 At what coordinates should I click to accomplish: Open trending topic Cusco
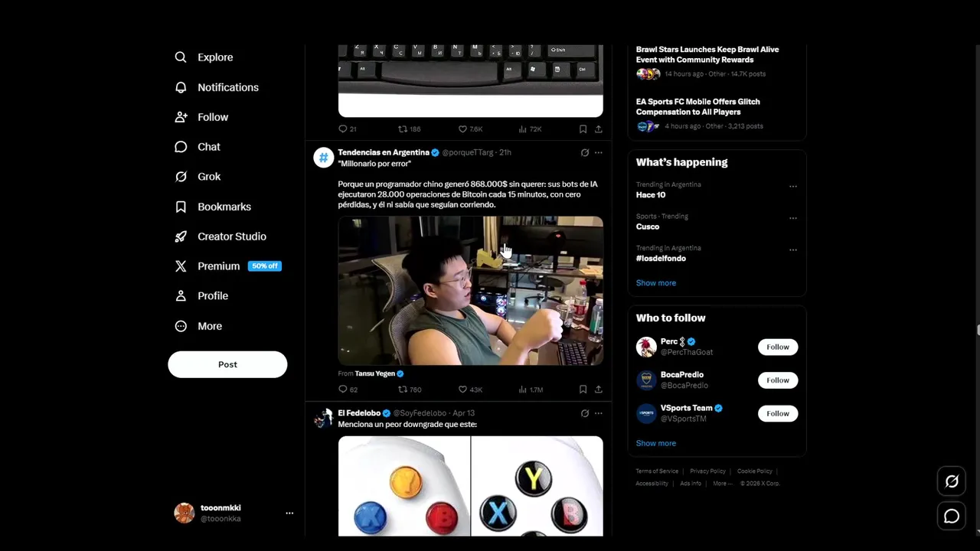point(648,227)
